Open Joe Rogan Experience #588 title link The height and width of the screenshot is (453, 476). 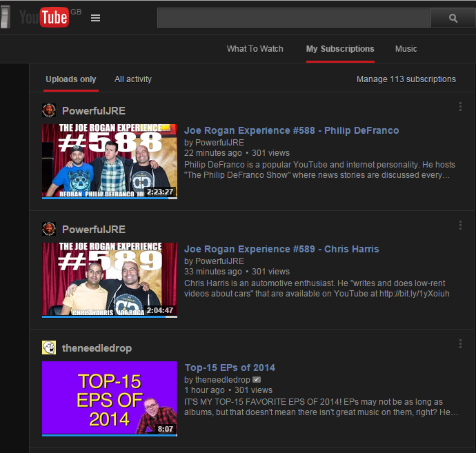pyautogui.click(x=291, y=130)
